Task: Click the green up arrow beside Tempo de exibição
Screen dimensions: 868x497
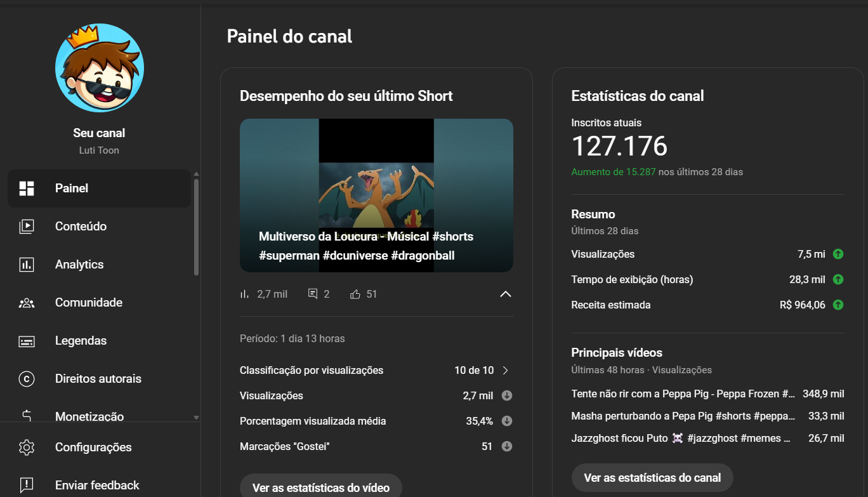Action: (838, 279)
